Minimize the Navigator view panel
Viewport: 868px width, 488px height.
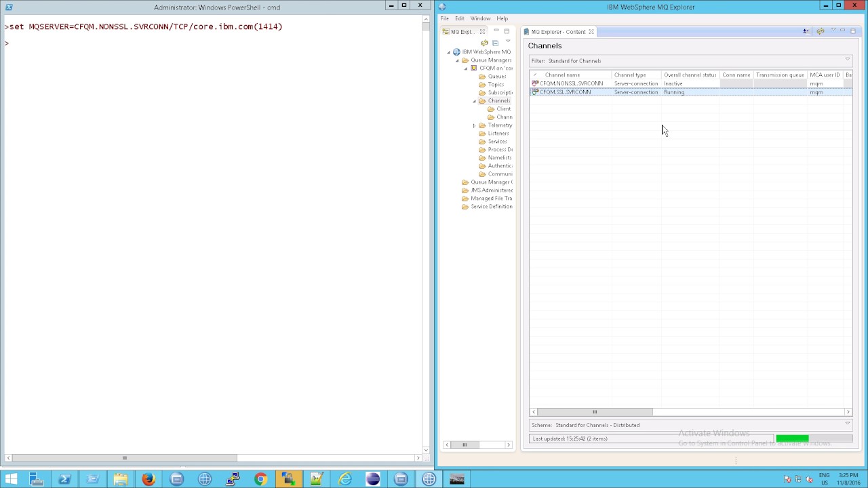coord(496,30)
